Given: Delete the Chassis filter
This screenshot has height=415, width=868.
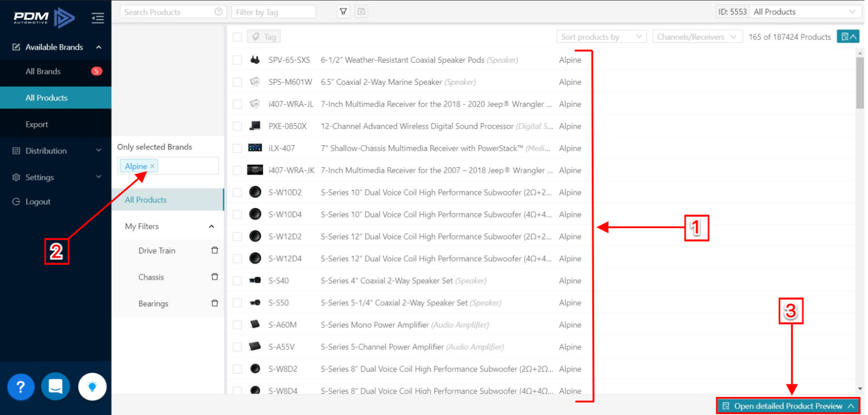Looking at the screenshot, I should (215, 277).
